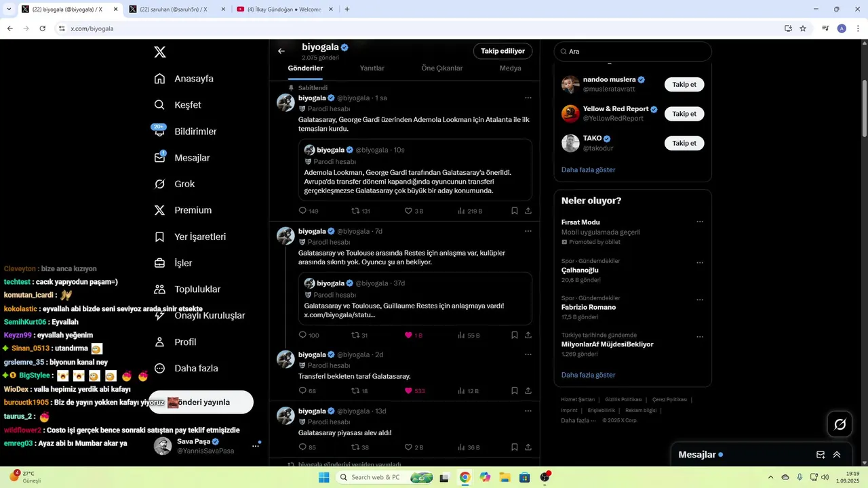Share the Restes post
This screenshot has width=868, height=488.
tap(528, 335)
